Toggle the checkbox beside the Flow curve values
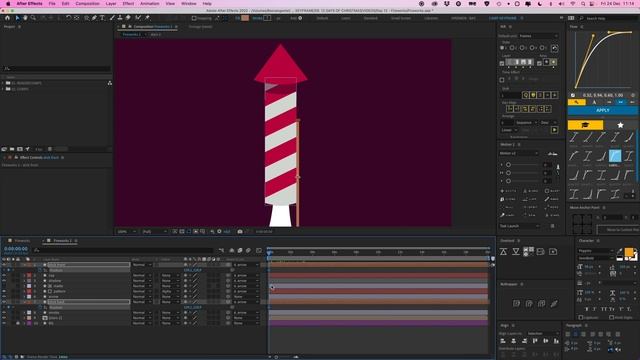Viewport: 640px width, 360px height. 573,95
